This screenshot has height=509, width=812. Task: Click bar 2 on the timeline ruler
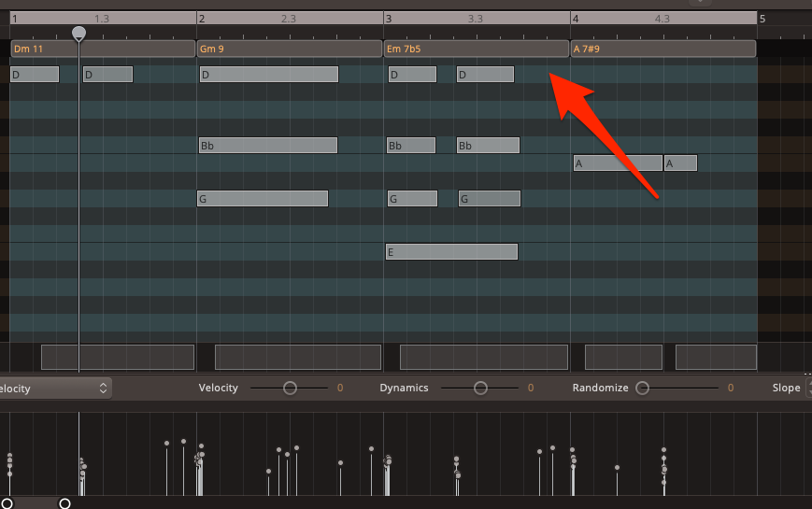pyautogui.click(x=203, y=19)
